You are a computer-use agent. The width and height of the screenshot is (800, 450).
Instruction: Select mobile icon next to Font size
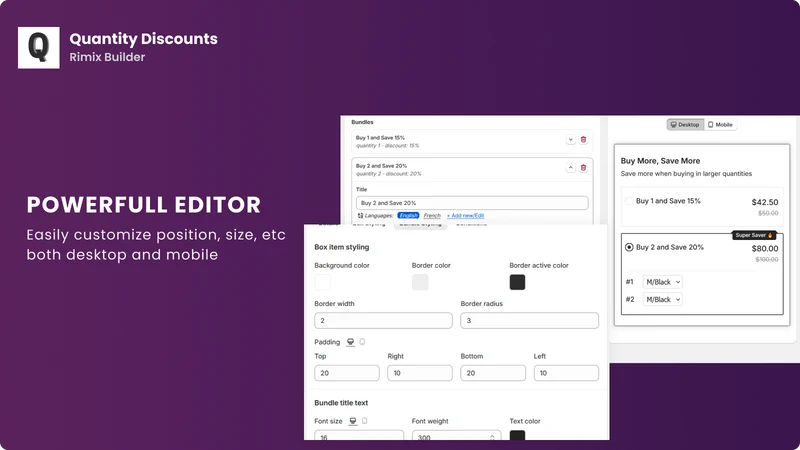coord(364,421)
